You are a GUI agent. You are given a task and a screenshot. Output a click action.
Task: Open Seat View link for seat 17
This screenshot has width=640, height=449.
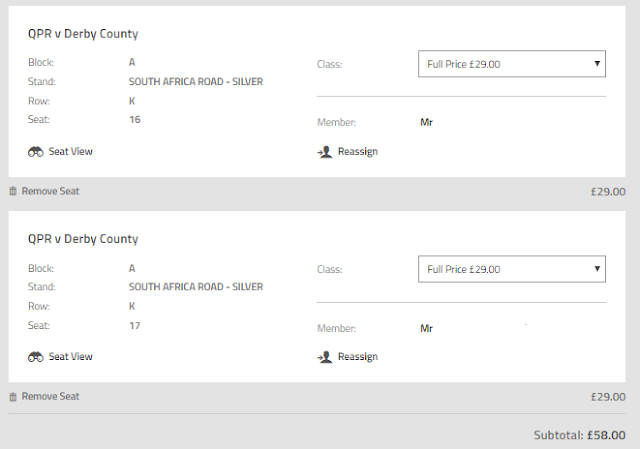coord(70,357)
